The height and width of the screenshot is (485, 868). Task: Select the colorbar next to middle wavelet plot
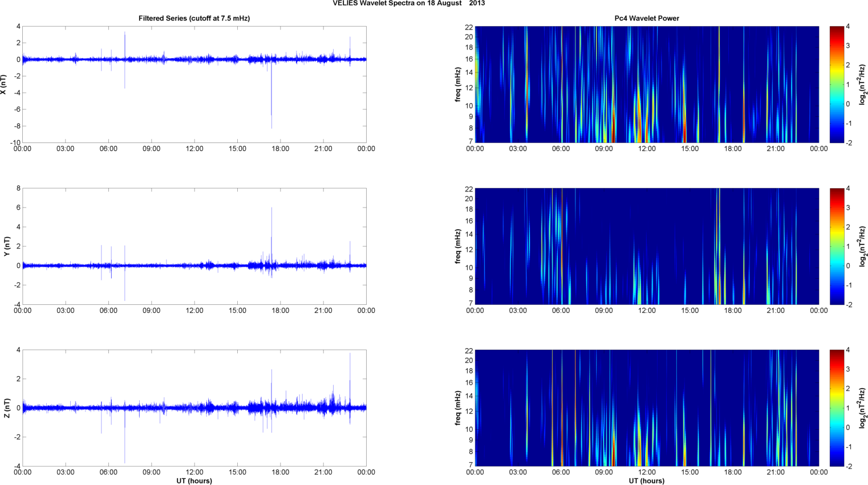pyautogui.click(x=836, y=246)
